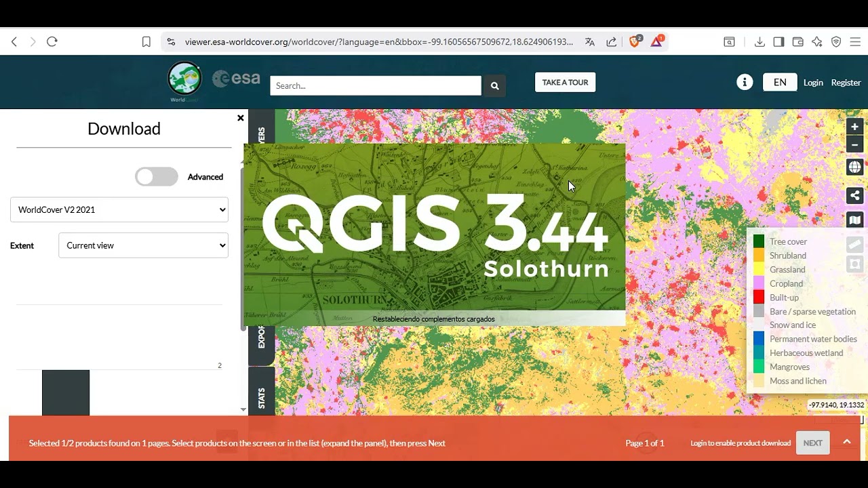868x488 pixels.
Task: Click the Page 1 of 1 text
Action: point(645,443)
